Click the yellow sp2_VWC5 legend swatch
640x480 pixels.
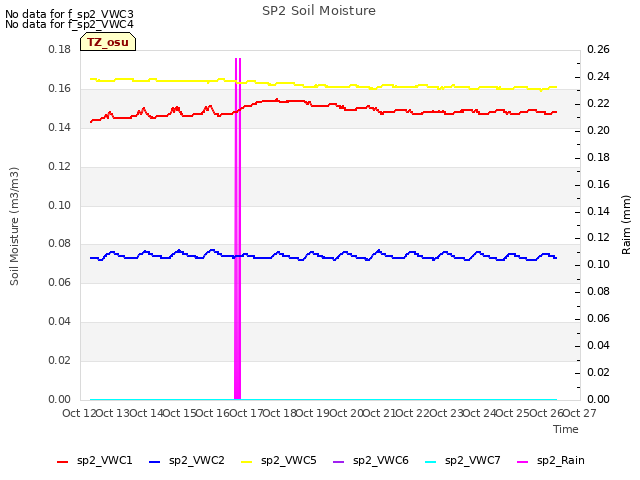point(246,462)
